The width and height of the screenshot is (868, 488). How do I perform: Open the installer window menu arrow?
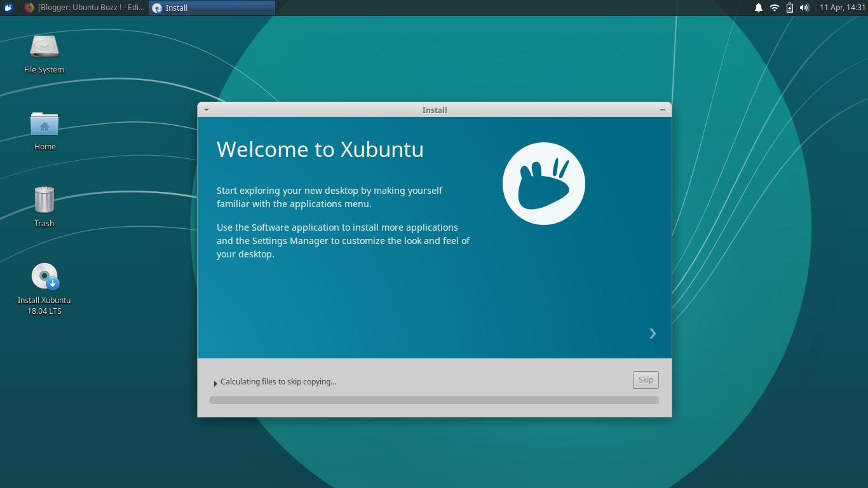(x=205, y=109)
